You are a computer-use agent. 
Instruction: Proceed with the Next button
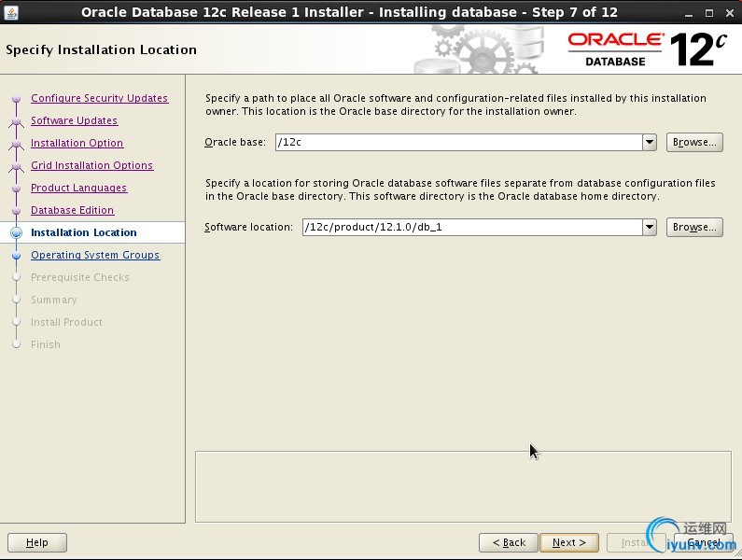[569, 542]
